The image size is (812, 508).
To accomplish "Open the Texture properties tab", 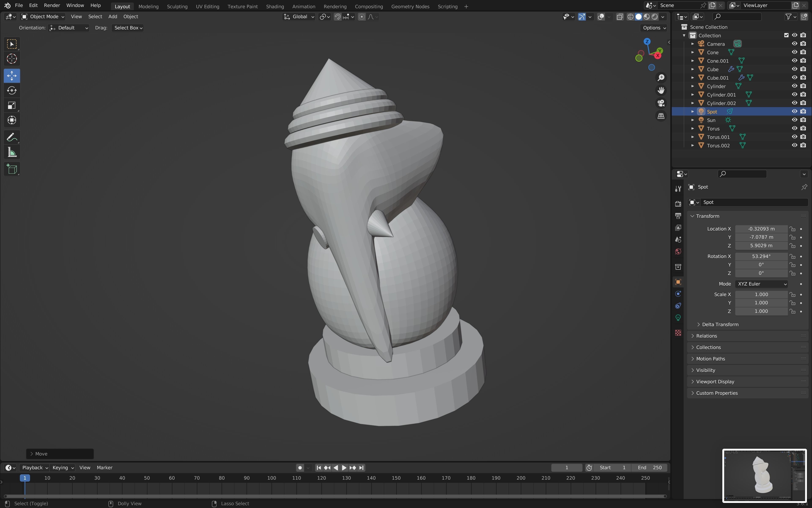I will click(x=678, y=333).
